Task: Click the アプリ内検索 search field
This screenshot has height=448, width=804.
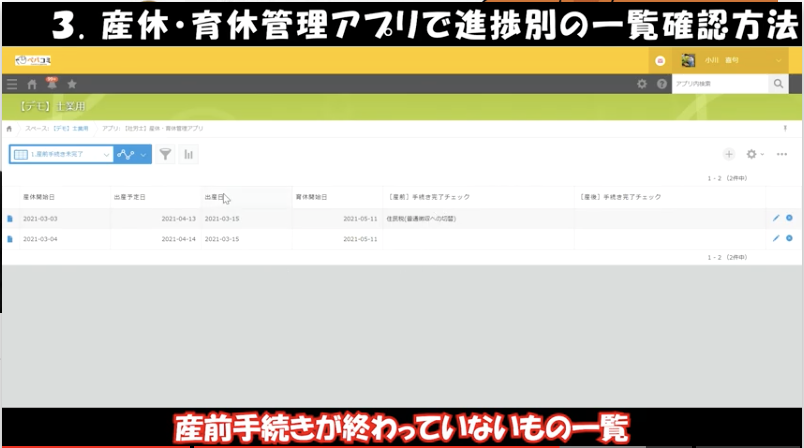Action: pyautogui.click(x=719, y=85)
